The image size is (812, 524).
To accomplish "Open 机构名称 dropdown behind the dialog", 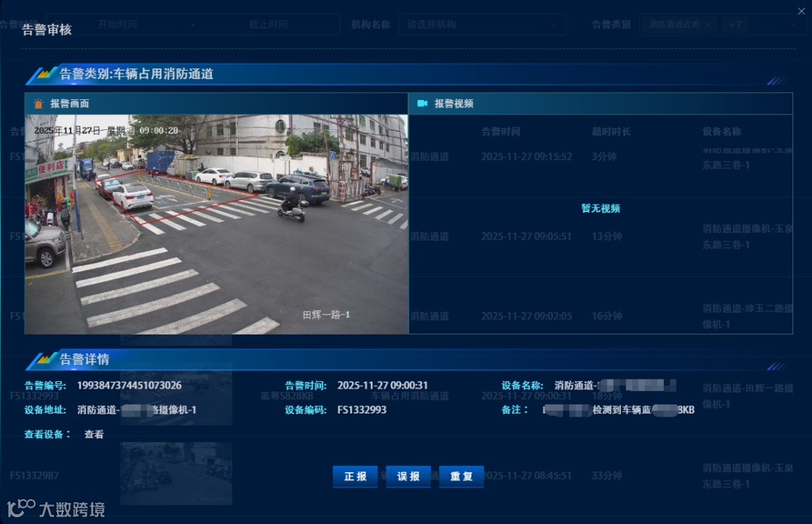I will click(482, 24).
